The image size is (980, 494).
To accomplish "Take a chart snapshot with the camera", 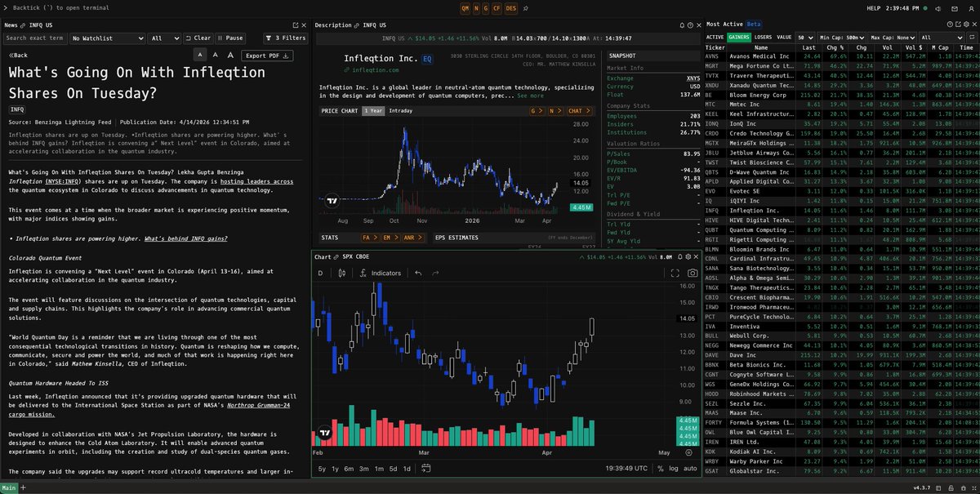I will pos(693,273).
